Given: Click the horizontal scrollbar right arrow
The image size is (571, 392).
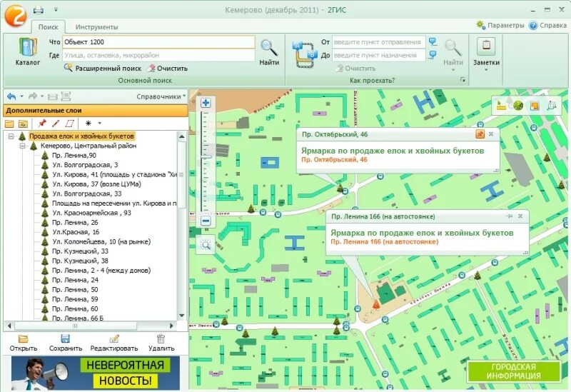Looking at the screenshot, I should (171, 326).
